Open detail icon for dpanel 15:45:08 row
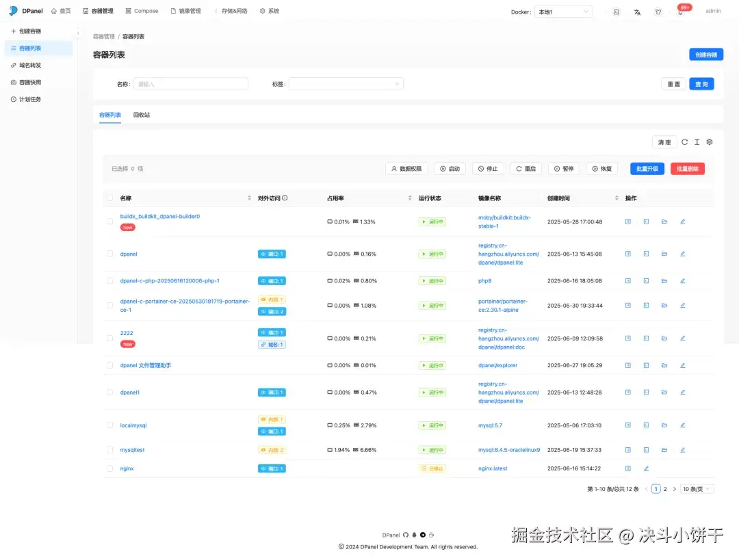 coord(627,254)
